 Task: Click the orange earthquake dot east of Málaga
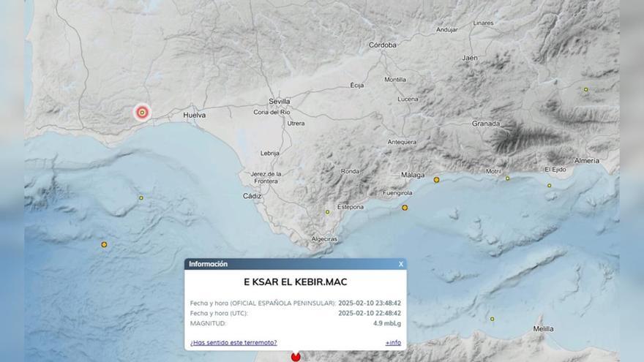[437, 180]
